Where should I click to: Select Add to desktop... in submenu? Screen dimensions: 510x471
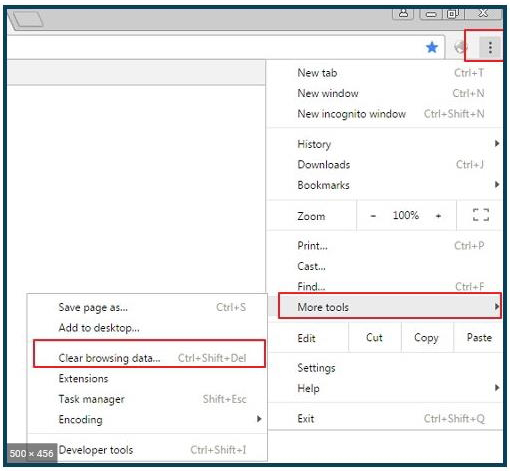click(147, 328)
